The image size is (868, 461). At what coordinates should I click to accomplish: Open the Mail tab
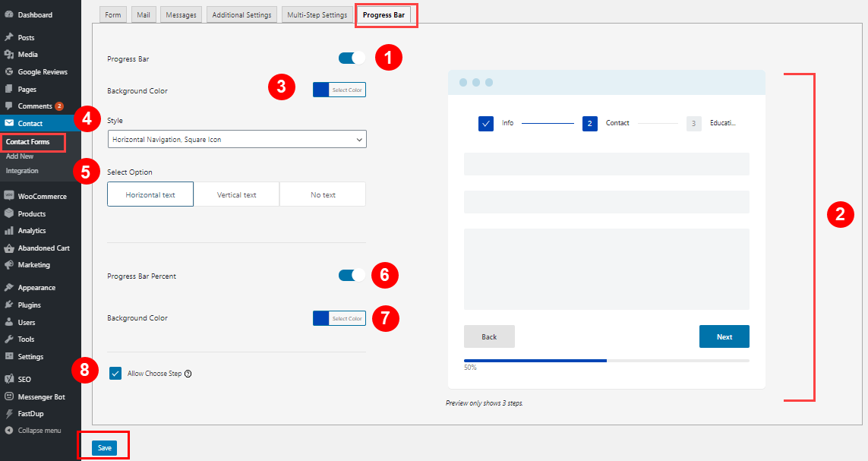pos(144,15)
